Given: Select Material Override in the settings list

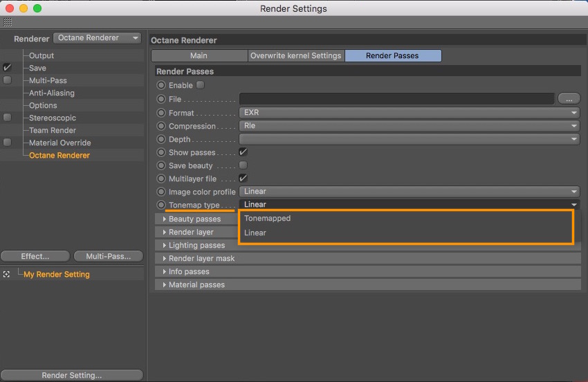Looking at the screenshot, I should click(x=60, y=143).
